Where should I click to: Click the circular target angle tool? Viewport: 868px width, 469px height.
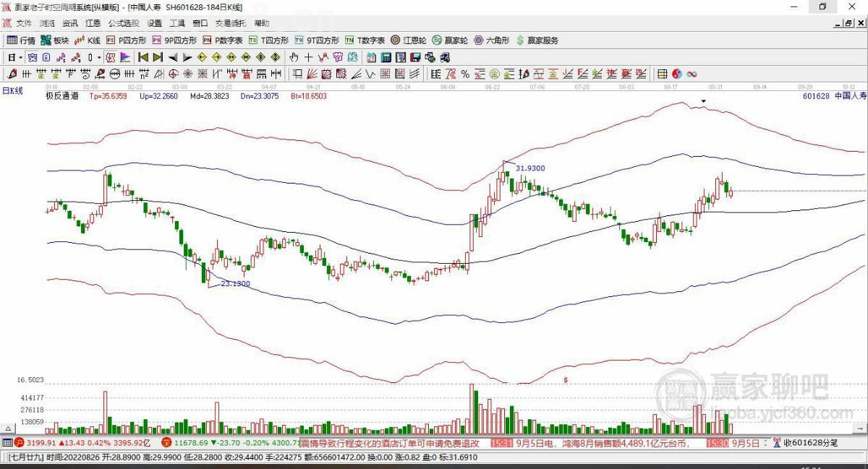click(x=173, y=74)
